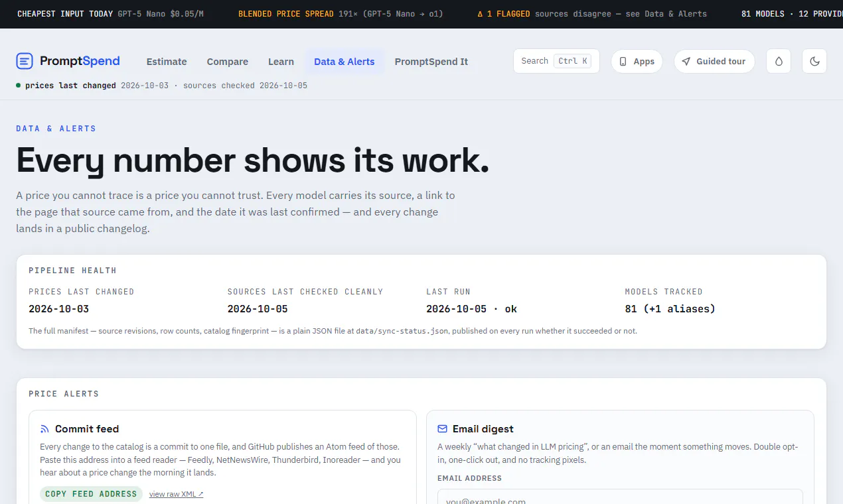The image size is (843, 504).
Task: Click the EMAIL ADDRESS field label
Action: coord(469,478)
